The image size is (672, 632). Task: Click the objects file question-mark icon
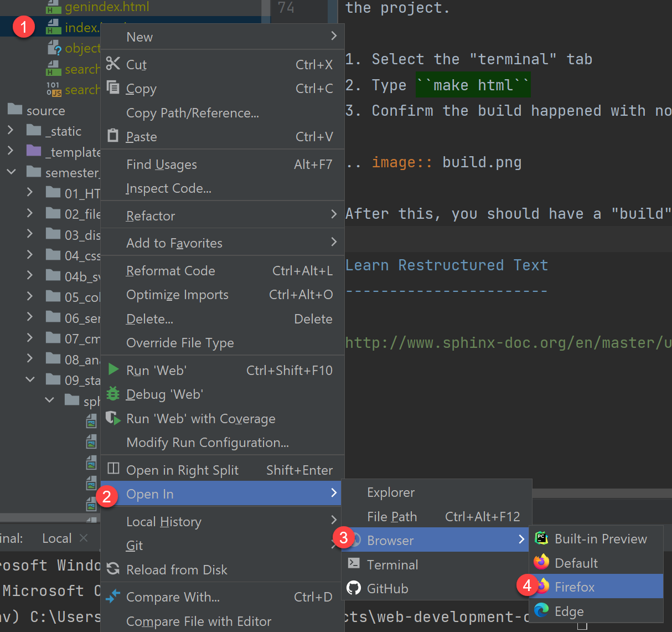pyautogui.click(x=54, y=48)
